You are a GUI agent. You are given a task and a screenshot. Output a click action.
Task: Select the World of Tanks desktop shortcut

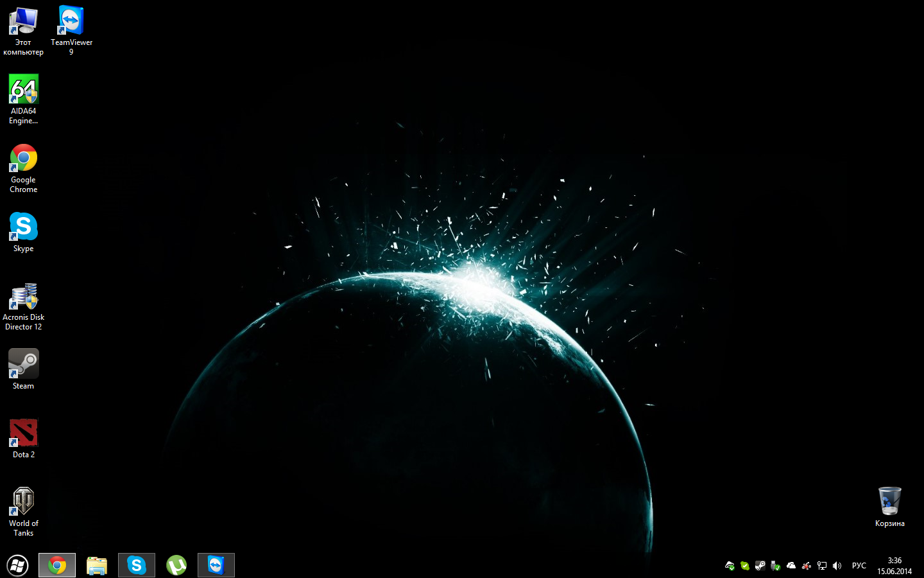coord(24,512)
